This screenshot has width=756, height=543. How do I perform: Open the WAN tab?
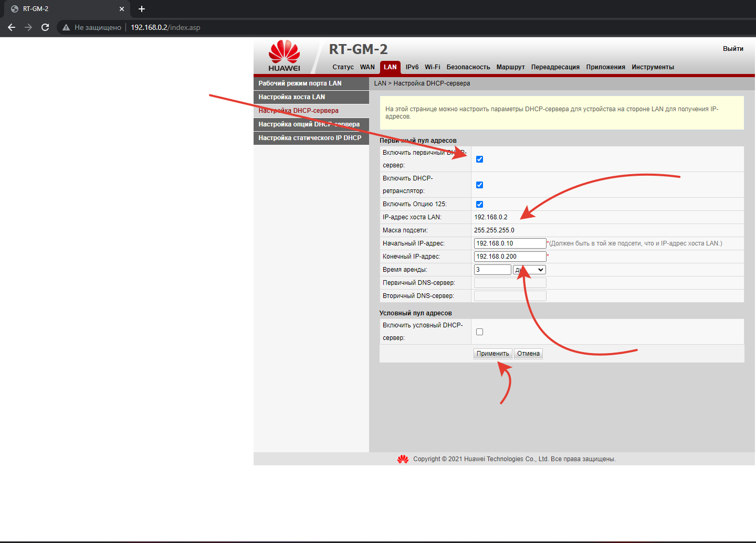[367, 67]
